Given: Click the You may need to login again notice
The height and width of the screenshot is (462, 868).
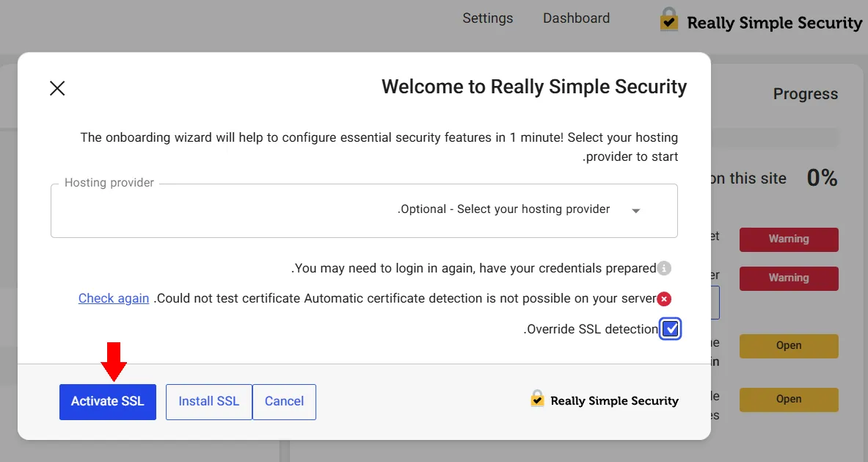Looking at the screenshot, I should tap(474, 268).
